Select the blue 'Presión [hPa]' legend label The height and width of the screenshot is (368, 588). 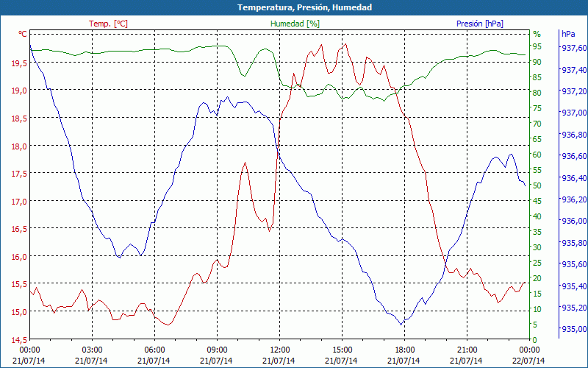click(480, 24)
